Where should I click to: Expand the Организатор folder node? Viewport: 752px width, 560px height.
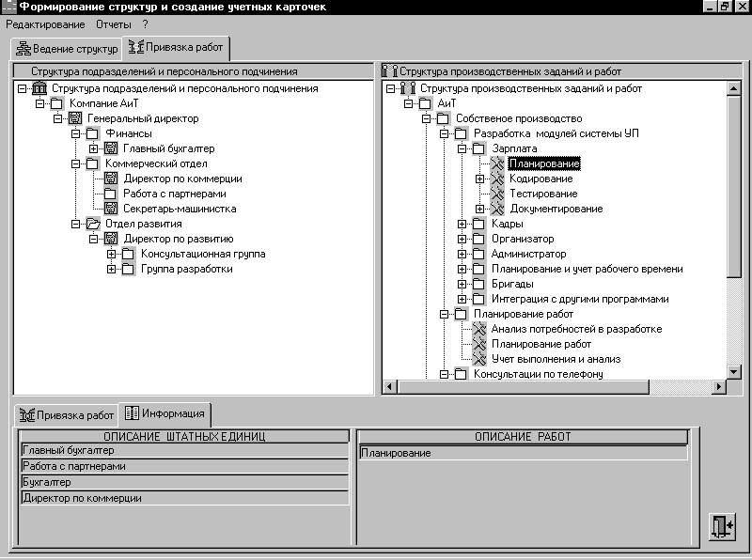point(462,239)
